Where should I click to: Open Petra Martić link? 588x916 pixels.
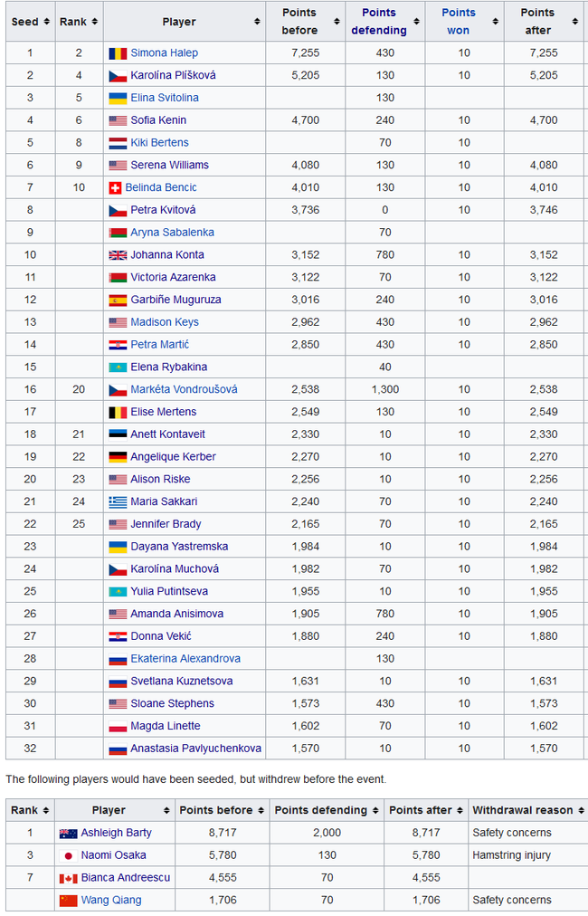point(160,344)
